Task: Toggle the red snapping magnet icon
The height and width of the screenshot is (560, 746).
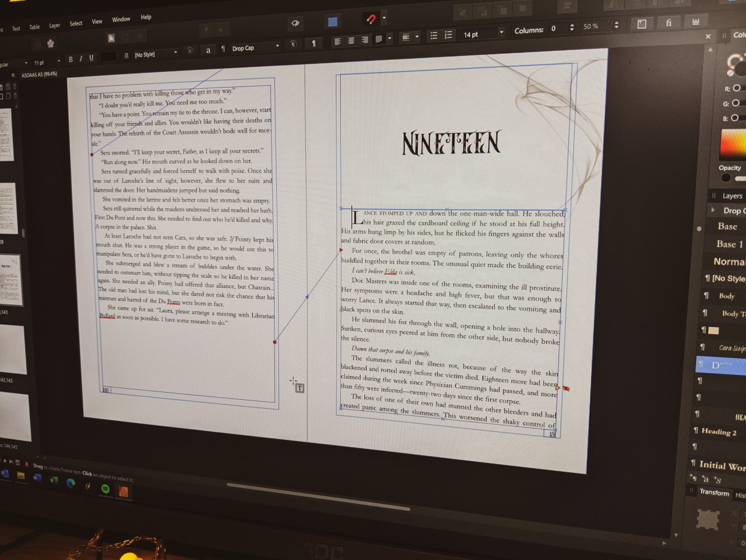Action: pyautogui.click(x=371, y=19)
